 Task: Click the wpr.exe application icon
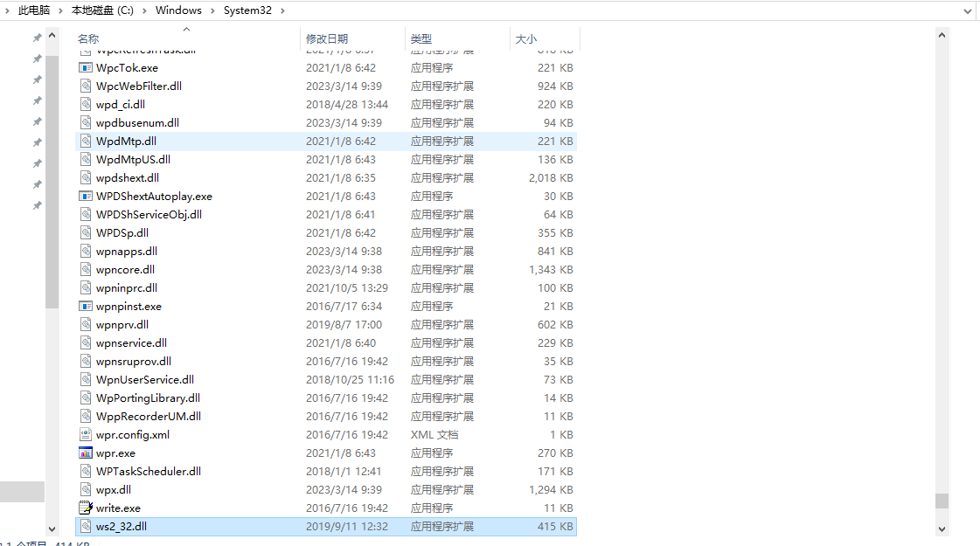(85, 453)
